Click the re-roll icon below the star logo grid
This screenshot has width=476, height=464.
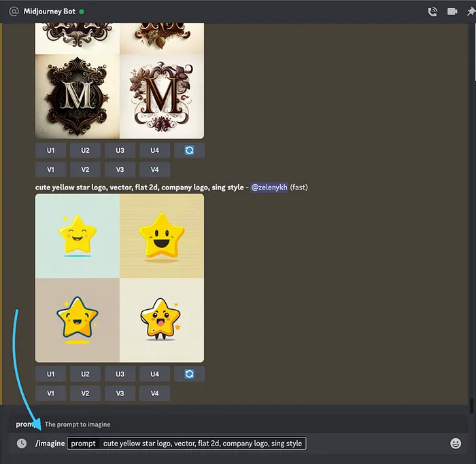(x=189, y=374)
